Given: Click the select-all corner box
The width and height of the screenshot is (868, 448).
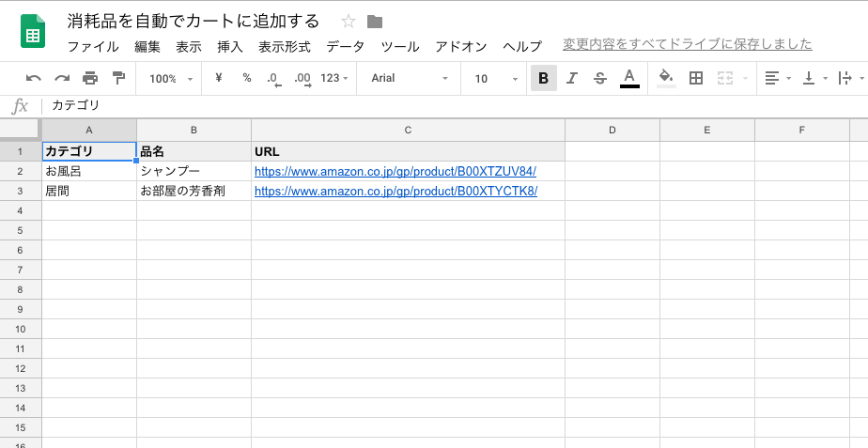Looking at the screenshot, I should (x=21, y=131).
